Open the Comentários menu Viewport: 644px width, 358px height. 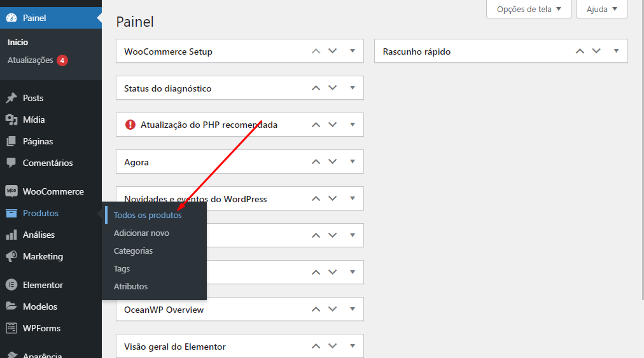(48, 163)
